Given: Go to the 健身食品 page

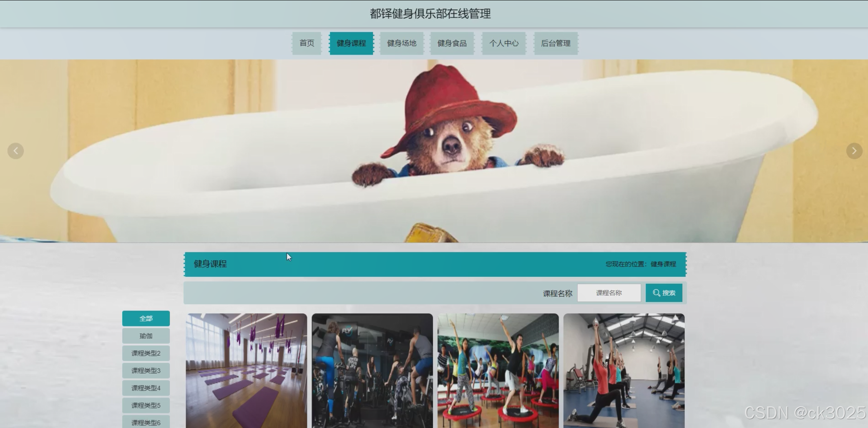Looking at the screenshot, I should point(452,43).
